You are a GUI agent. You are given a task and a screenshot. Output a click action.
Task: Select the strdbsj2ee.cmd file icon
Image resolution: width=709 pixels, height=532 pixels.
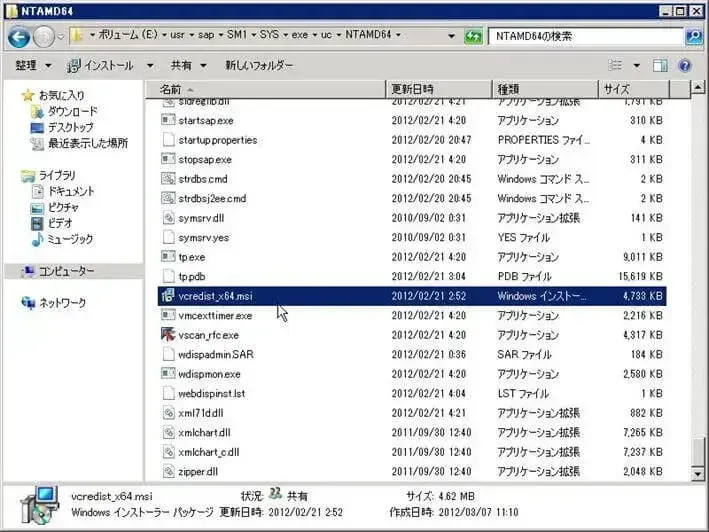coord(168,198)
